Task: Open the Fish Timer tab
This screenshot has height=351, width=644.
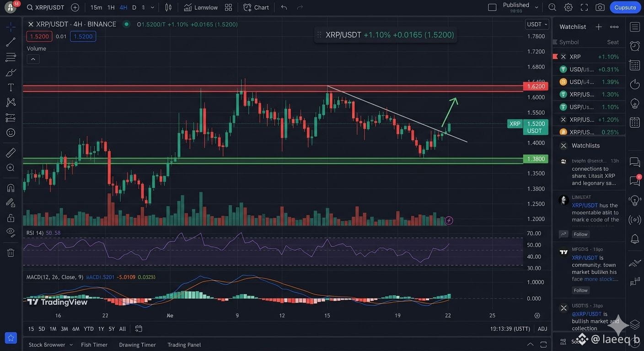Action: (x=94, y=345)
